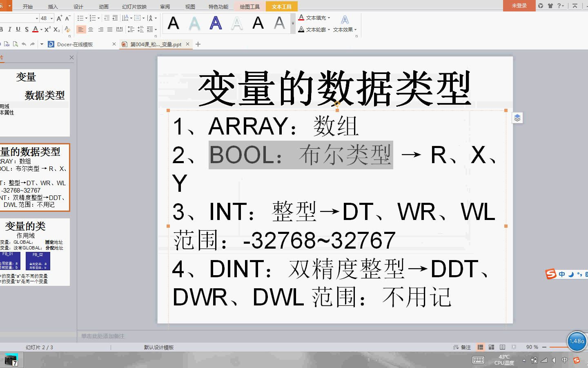The width and height of the screenshot is (588, 368).
Task: Click the 未登录 login button
Action: tap(519, 6)
